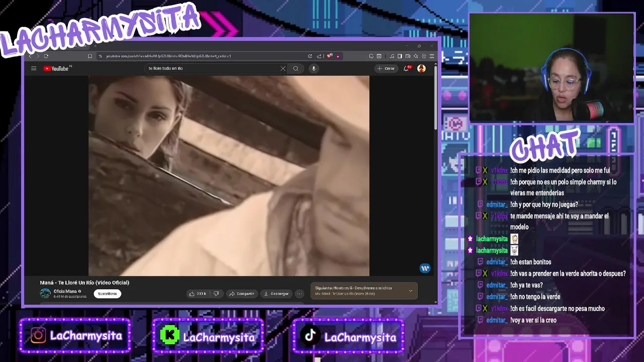Open Brave Rewards triangle icon

point(338,56)
